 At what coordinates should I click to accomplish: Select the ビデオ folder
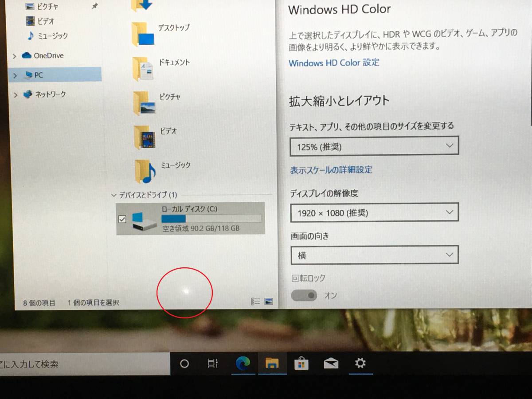pos(169,131)
